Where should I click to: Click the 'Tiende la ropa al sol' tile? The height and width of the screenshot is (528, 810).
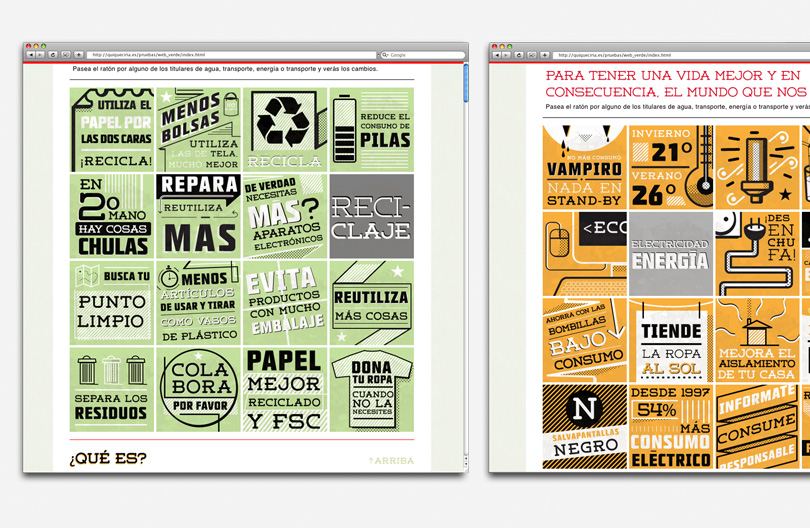[671, 341]
